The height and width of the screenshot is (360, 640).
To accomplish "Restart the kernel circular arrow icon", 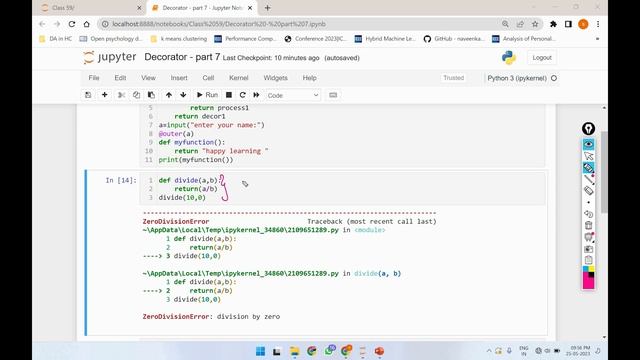I will (x=242, y=95).
